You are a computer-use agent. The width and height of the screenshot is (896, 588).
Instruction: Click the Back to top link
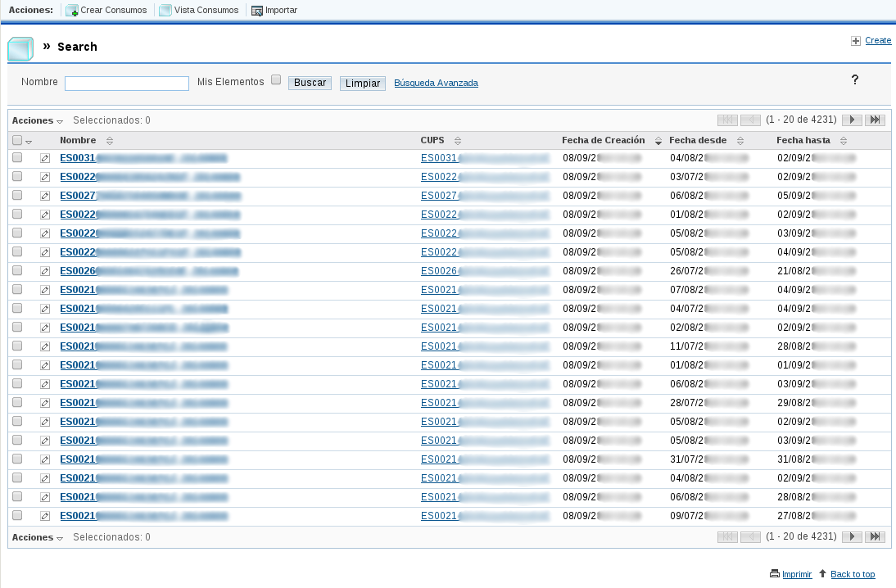tap(852, 574)
